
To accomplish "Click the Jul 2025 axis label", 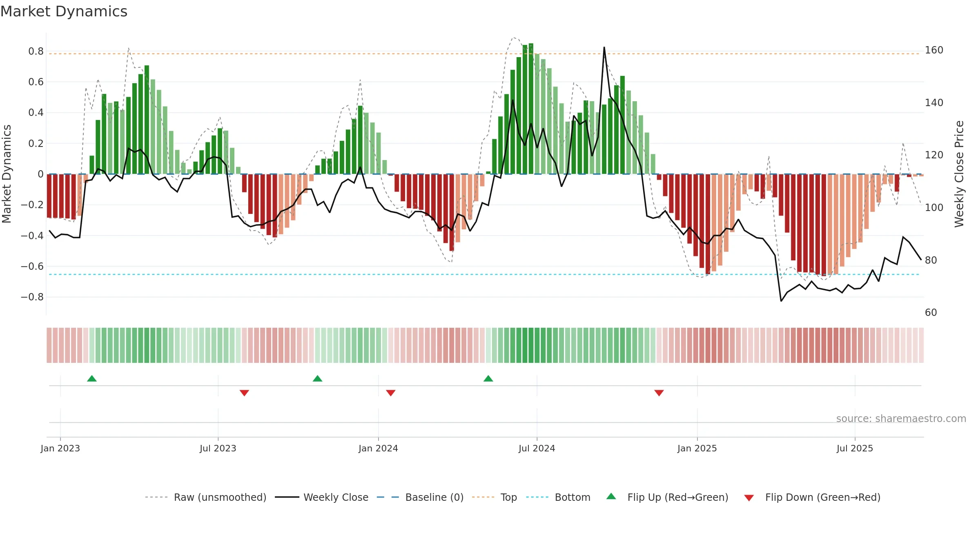I will click(855, 448).
